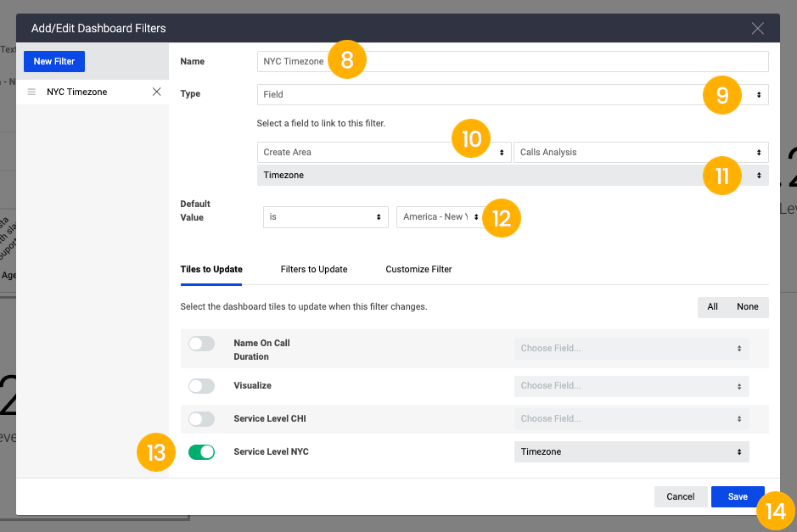The width and height of the screenshot is (797, 532).
Task: Open Choose Field for Visualize tile
Action: point(631,386)
